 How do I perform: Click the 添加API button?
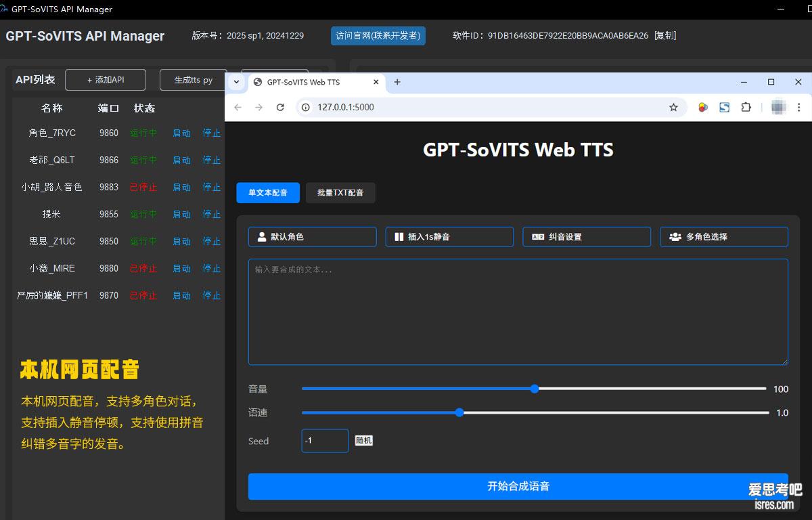point(106,80)
